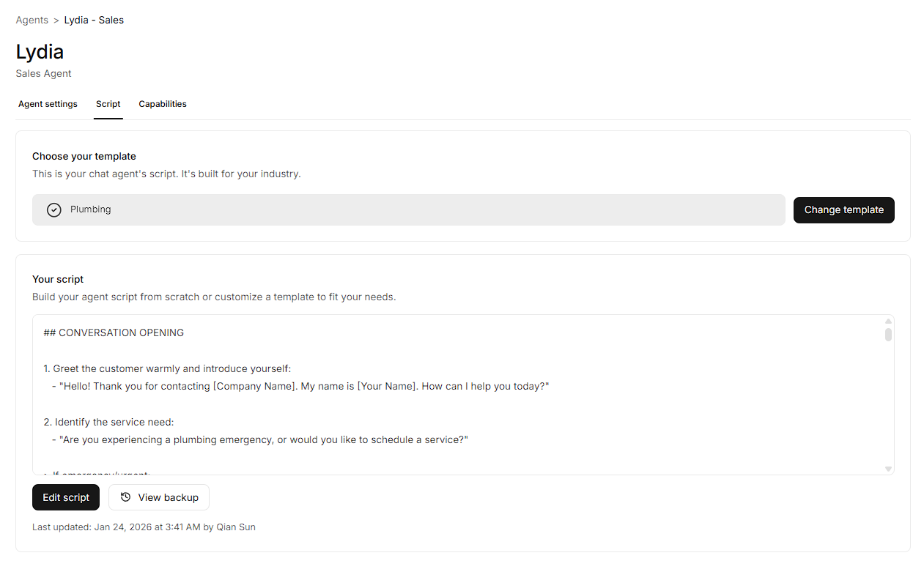Click the greeting line with Company Name
Screen dimensions: 924x561
pos(303,386)
